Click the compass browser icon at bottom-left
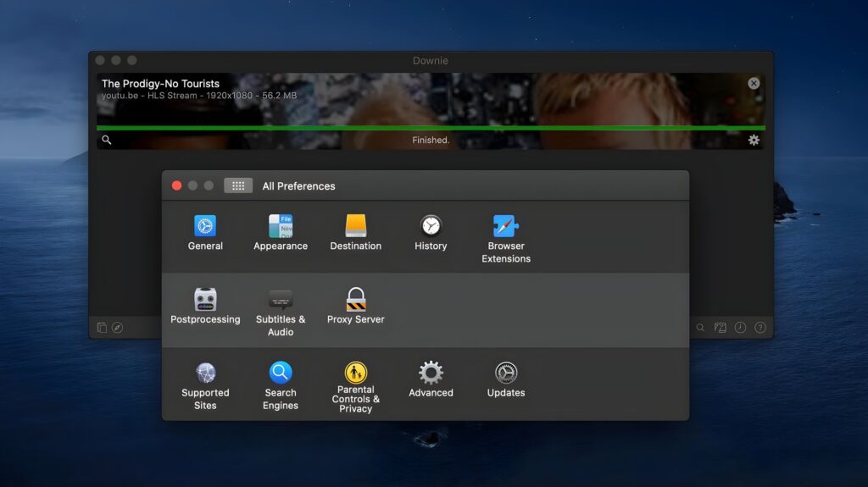The height and width of the screenshot is (487, 868). pyautogui.click(x=118, y=328)
